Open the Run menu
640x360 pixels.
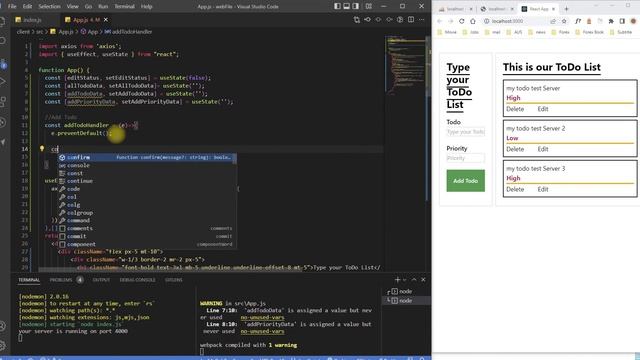pyautogui.click(x=103, y=7)
